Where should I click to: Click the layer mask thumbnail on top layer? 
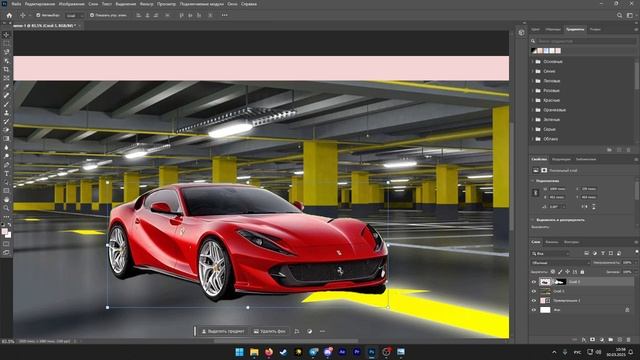560,282
